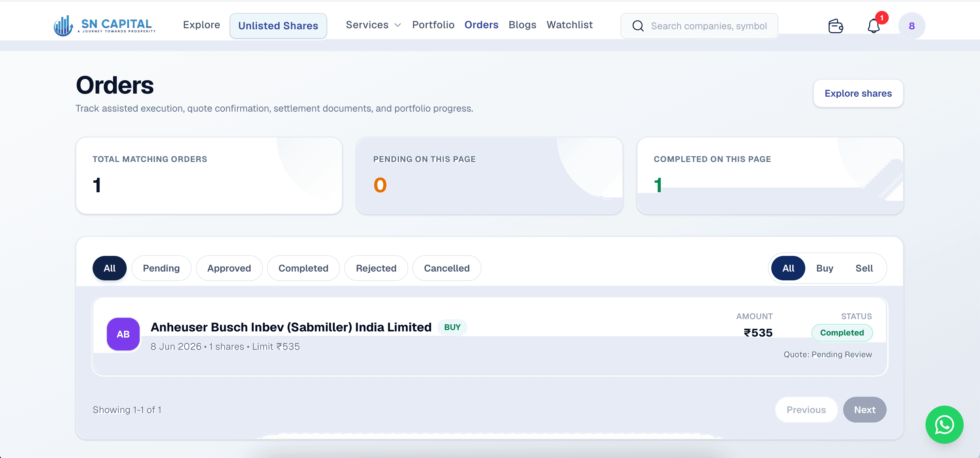
Task: Open the Blogs page
Action: point(522,25)
